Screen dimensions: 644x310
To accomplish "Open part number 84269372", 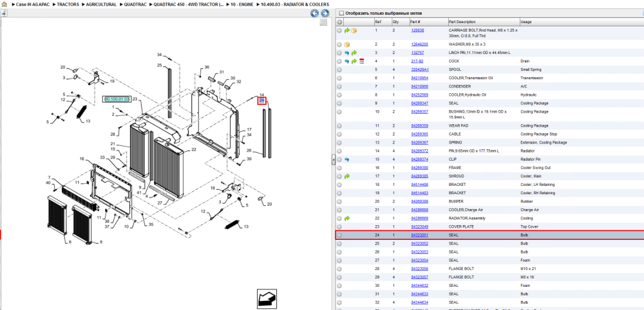I will pos(420,151).
